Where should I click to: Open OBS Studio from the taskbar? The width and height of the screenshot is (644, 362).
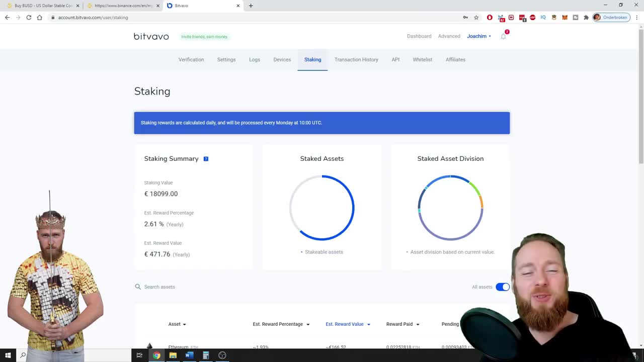coord(222,355)
